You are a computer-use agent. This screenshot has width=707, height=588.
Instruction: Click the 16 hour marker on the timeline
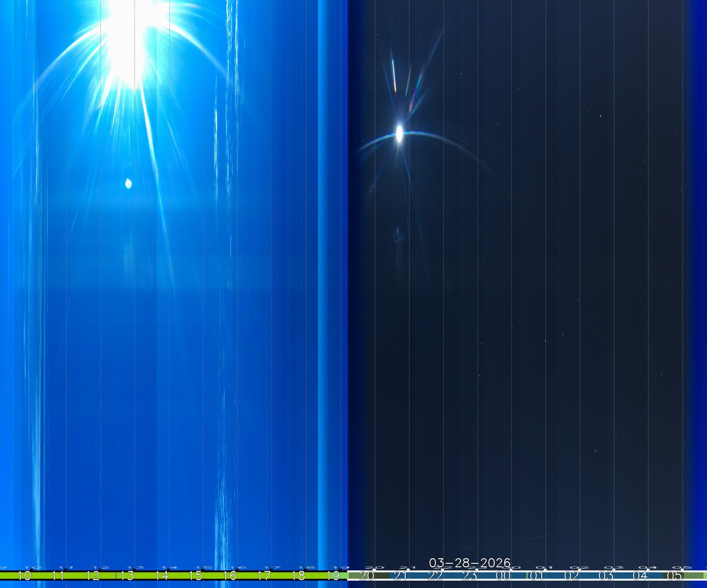click(x=230, y=575)
